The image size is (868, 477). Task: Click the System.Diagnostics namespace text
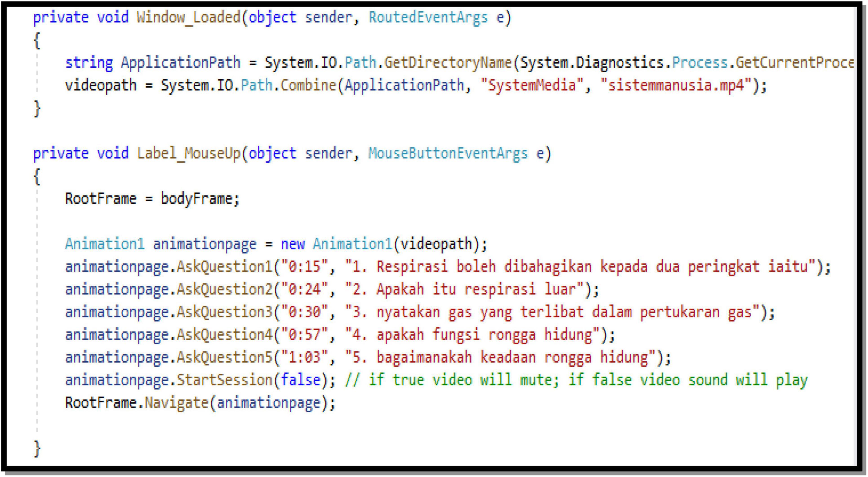[x=592, y=63]
